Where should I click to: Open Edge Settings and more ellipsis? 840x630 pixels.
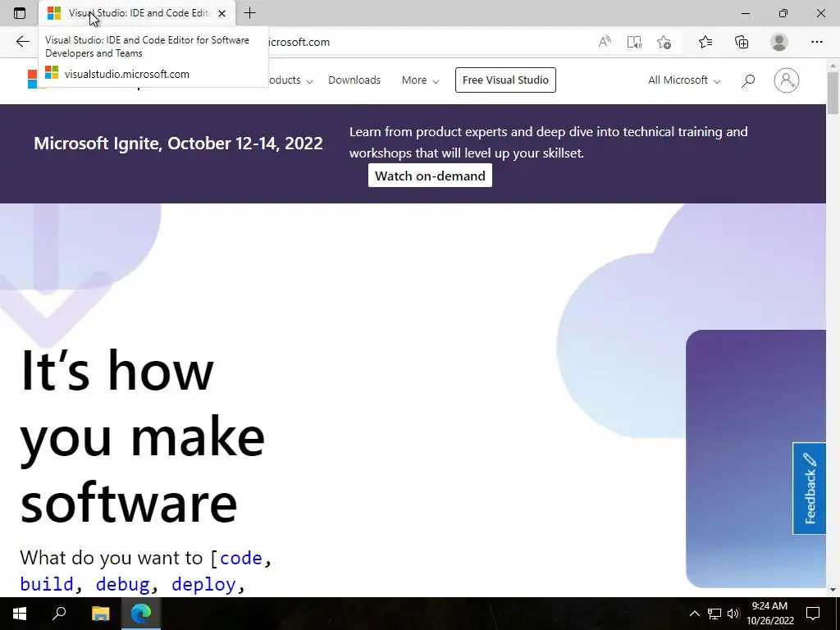[x=816, y=42]
